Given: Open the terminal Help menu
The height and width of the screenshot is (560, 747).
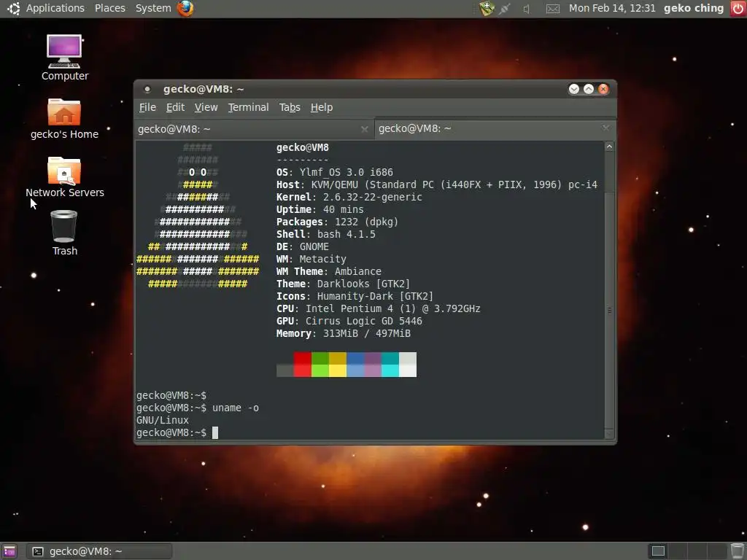Looking at the screenshot, I should (322, 107).
